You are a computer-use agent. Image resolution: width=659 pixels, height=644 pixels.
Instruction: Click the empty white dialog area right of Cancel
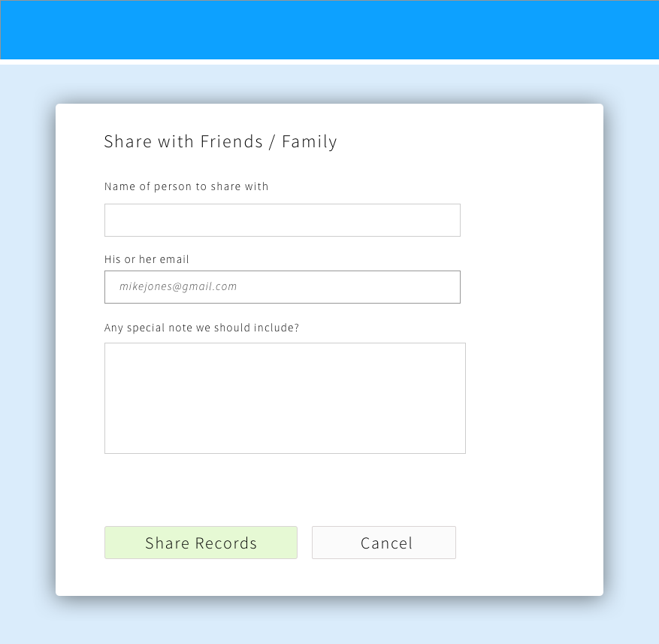[x=530, y=543]
